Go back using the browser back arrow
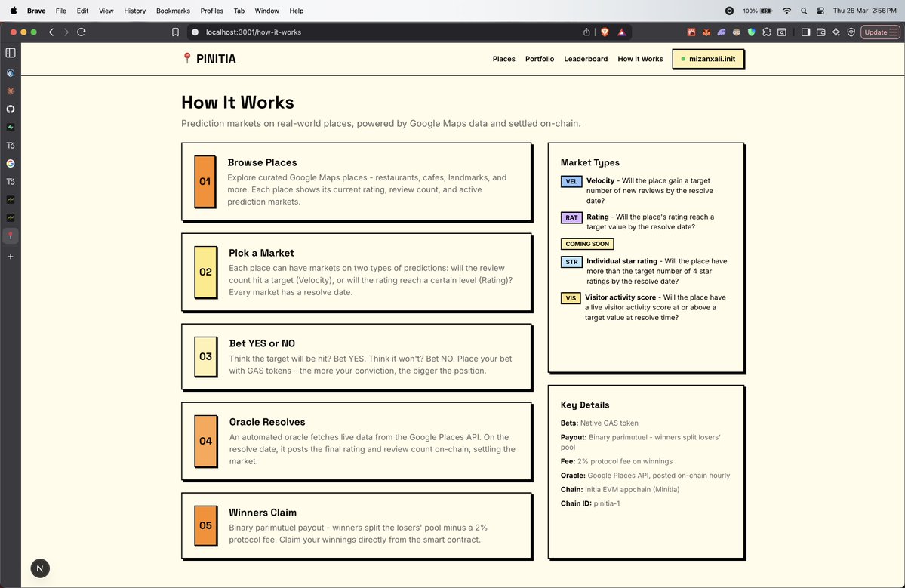 (x=51, y=32)
